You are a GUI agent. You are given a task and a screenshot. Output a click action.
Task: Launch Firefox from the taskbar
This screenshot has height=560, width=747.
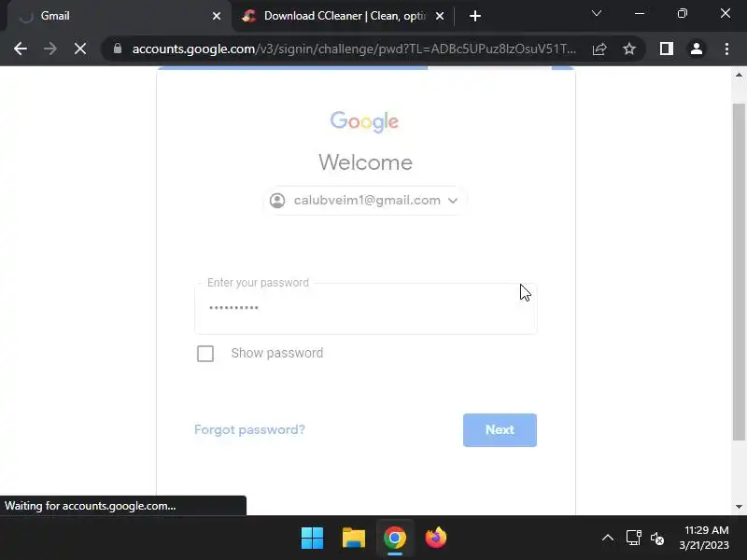[435, 539]
